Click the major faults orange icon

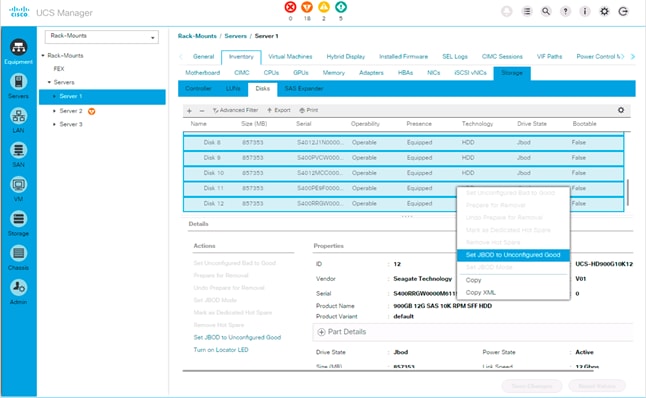(x=307, y=7)
